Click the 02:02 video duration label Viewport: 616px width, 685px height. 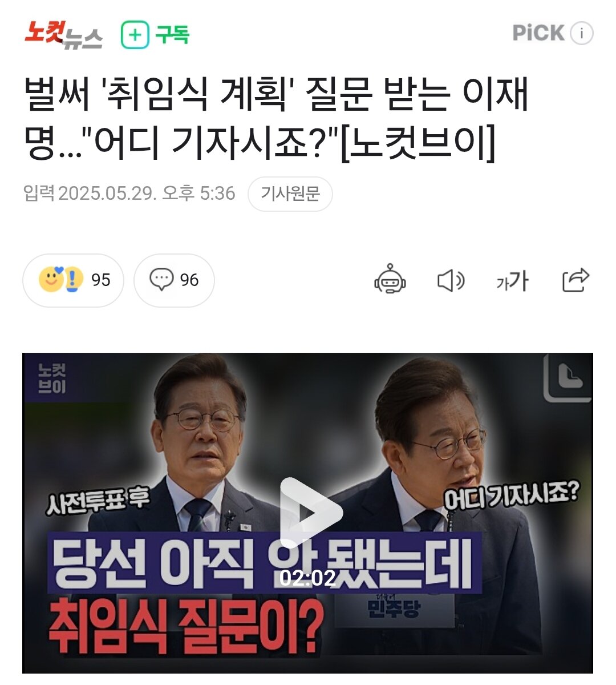pyautogui.click(x=308, y=578)
